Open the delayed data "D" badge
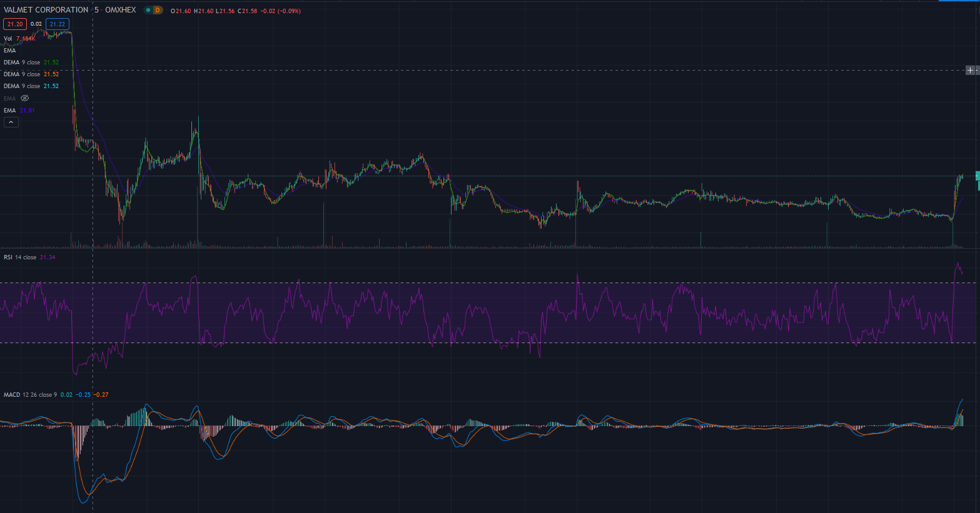 (158, 10)
